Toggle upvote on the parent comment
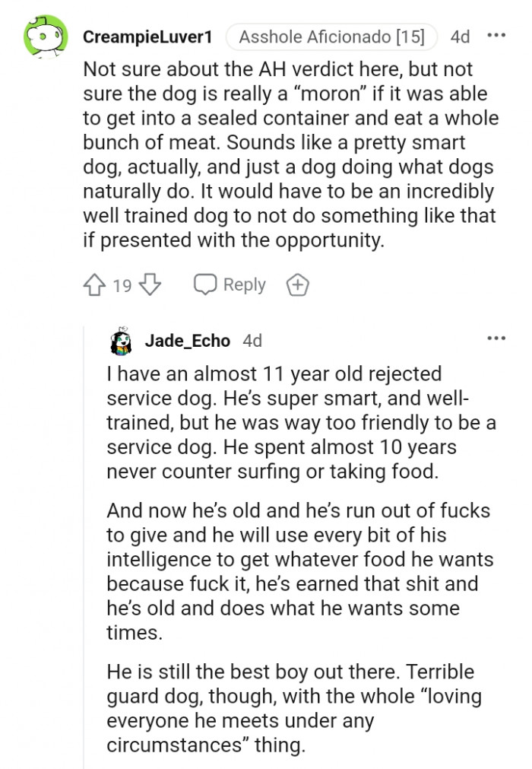The width and height of the screenshot is (532, 769). pos(94,284)
